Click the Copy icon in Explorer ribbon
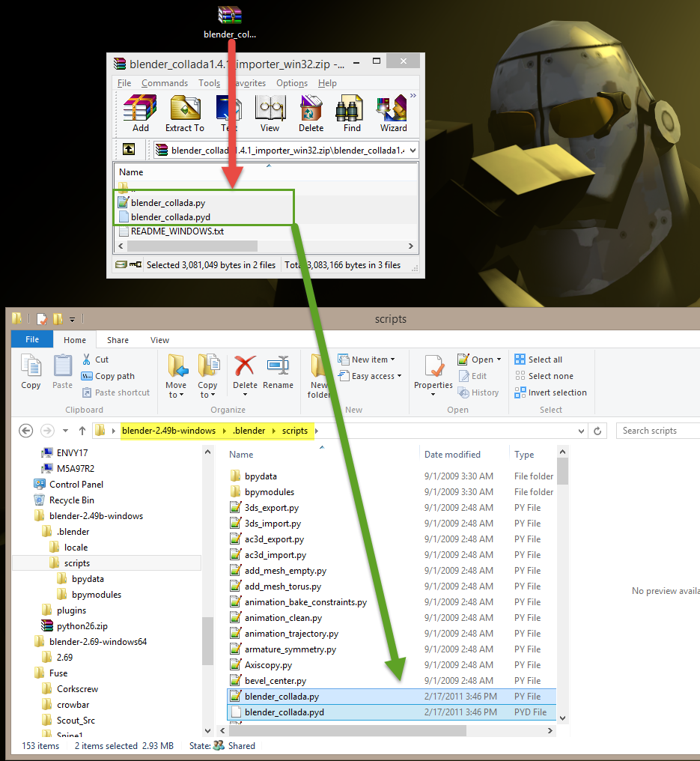The width and height of the screenshot is (700, 761). [31, 372]
